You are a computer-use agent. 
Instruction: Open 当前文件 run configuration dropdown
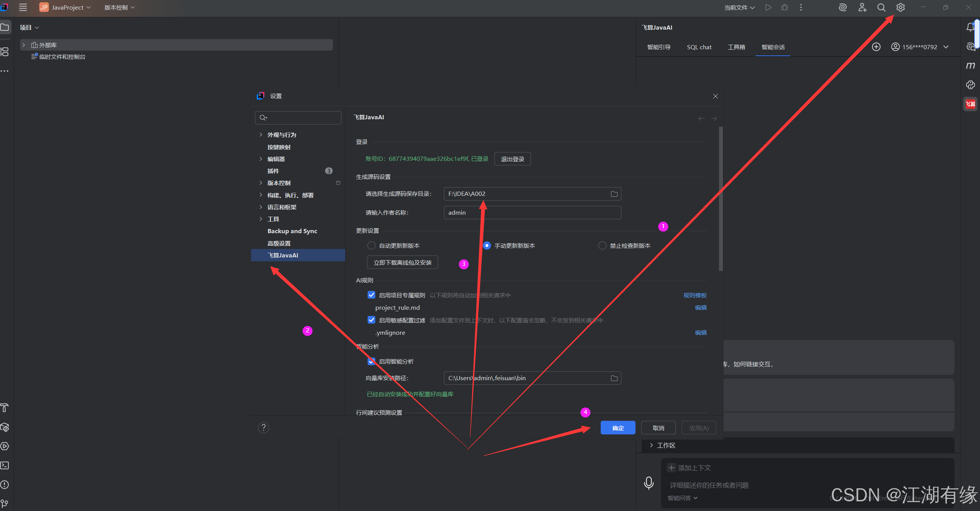coord(739,7)
